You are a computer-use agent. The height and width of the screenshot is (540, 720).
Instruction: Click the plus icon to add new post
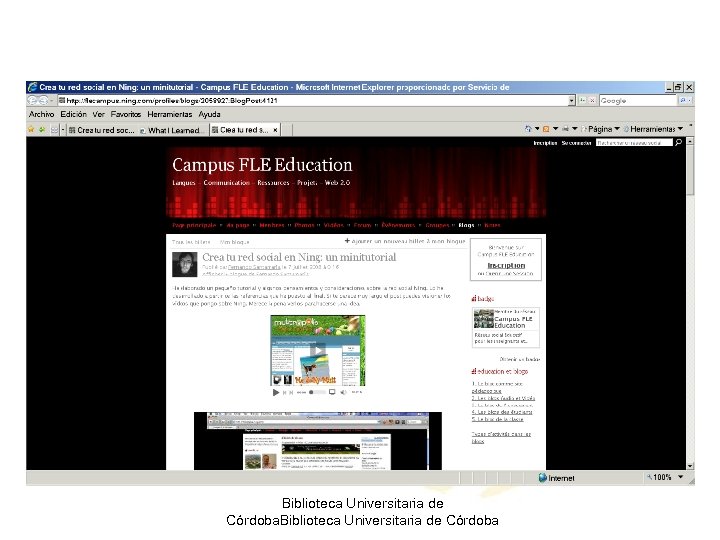click(347, 241)
